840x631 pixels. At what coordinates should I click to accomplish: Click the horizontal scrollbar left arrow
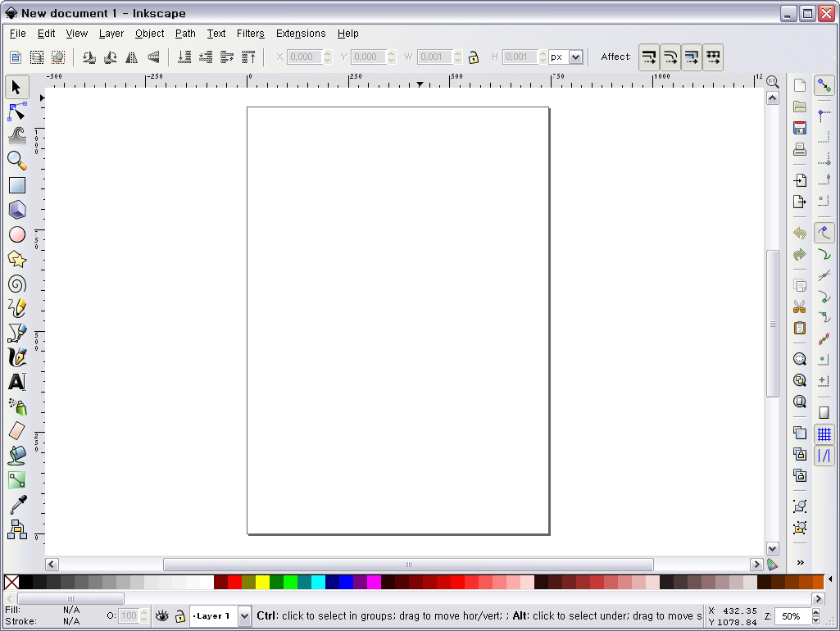click(52, 564)
